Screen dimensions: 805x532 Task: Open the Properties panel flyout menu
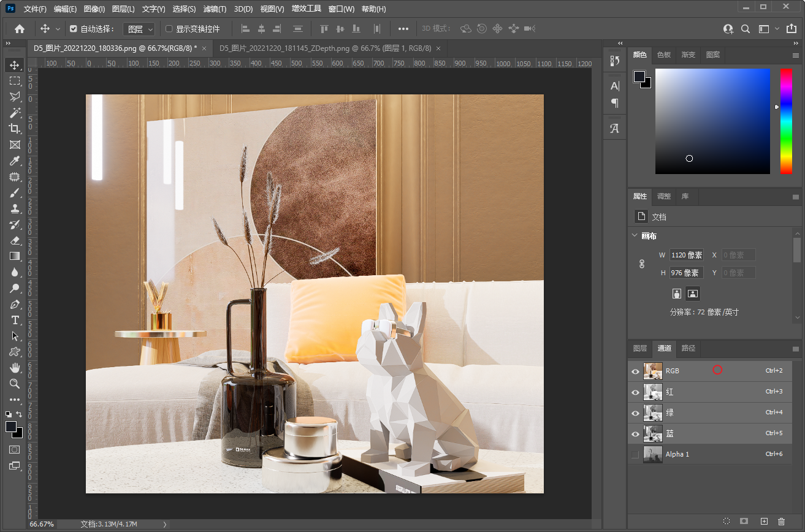(796, 197)
